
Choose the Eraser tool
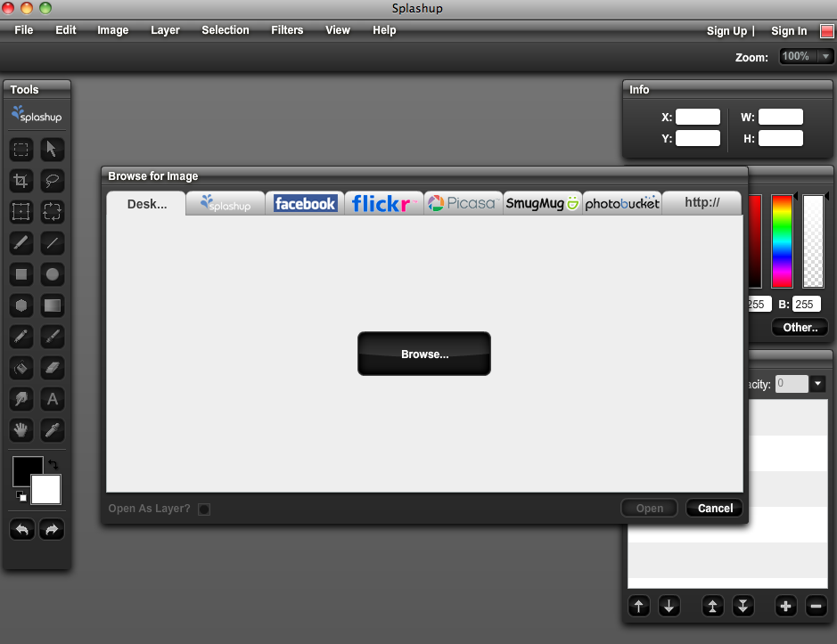pyautogui.click(x=53, y=368)
